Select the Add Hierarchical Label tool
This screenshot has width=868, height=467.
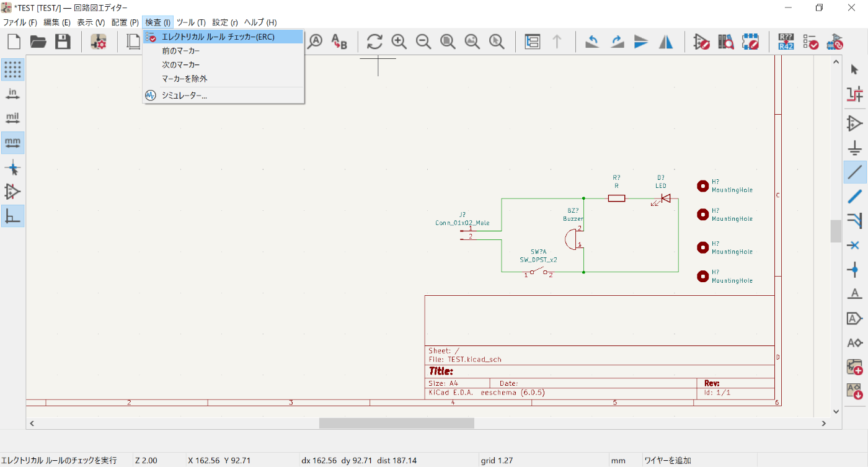tap(855, 342)
